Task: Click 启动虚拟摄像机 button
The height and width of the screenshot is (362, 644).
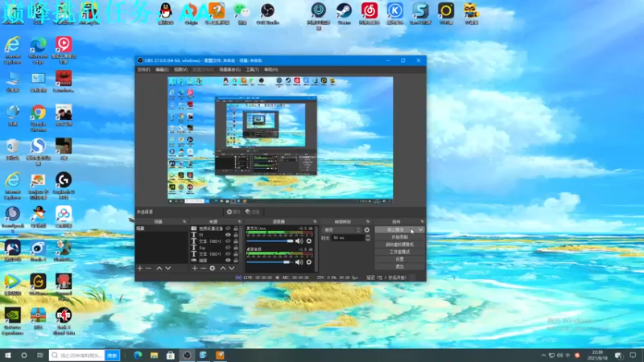Action: 399,245
